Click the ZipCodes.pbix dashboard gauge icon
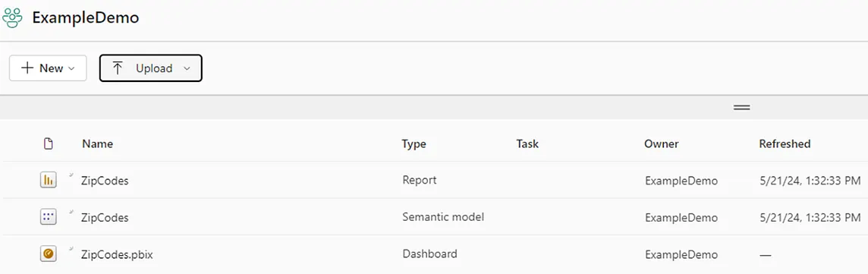This screenshot has width=868, height=274. pyautogui.click(x=49, y=254)
